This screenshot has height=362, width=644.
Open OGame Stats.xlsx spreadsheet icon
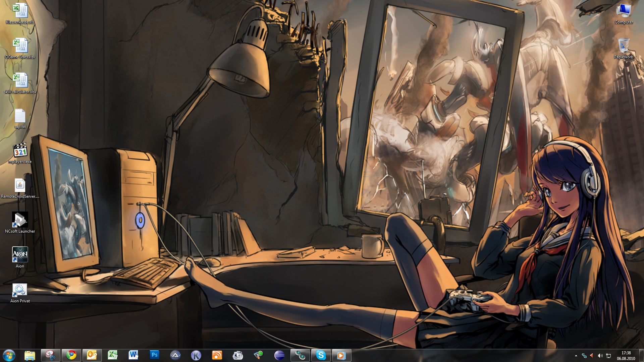(20, 46)
